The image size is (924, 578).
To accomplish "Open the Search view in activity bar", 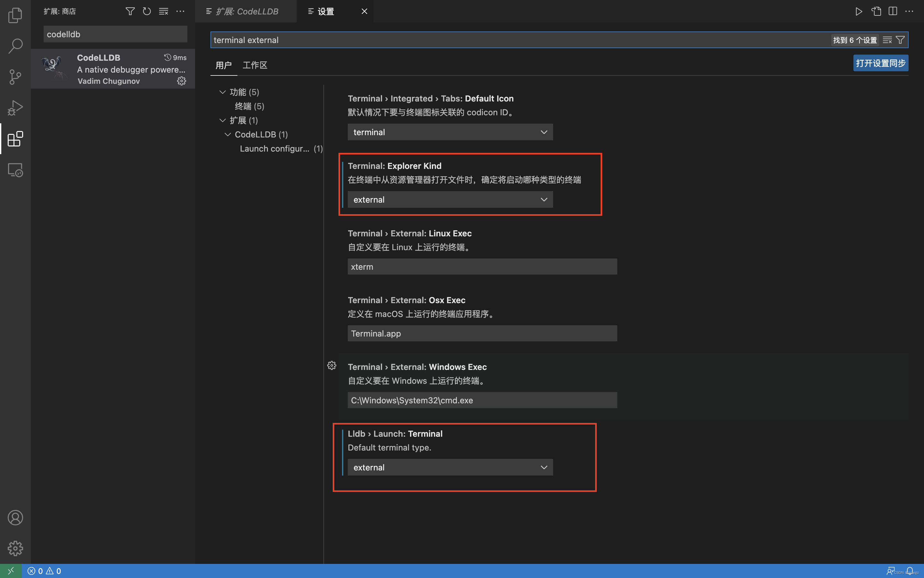I will 15,46.
